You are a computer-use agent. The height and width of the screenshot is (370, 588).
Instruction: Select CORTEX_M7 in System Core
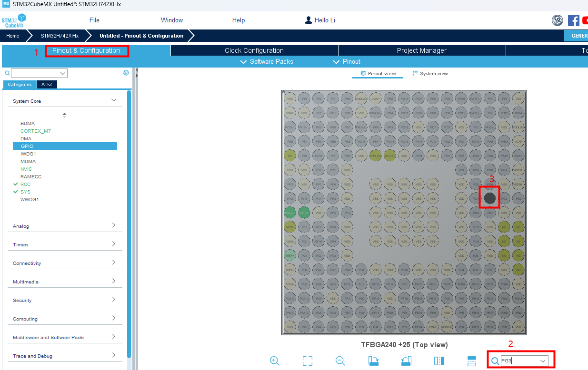pyautogui.click(x=36, y=131)
